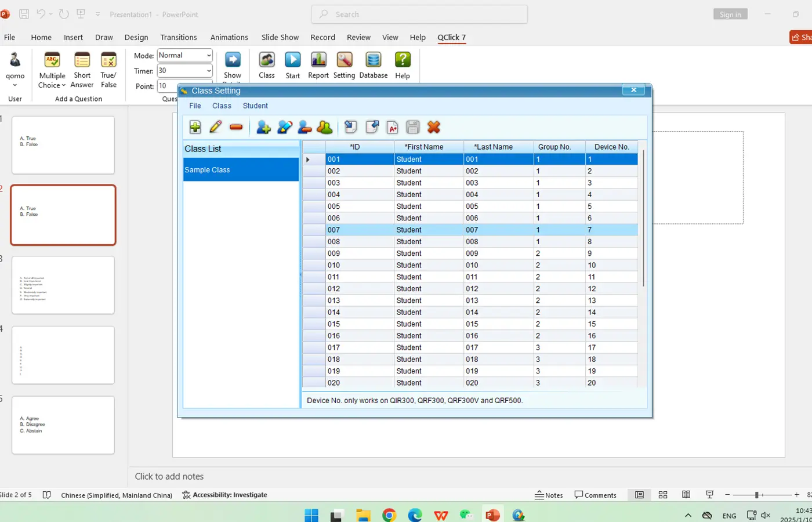Viewport: 812px width, 522px height.
Task: Click Device No. cell 17
Action: point(611,347)
